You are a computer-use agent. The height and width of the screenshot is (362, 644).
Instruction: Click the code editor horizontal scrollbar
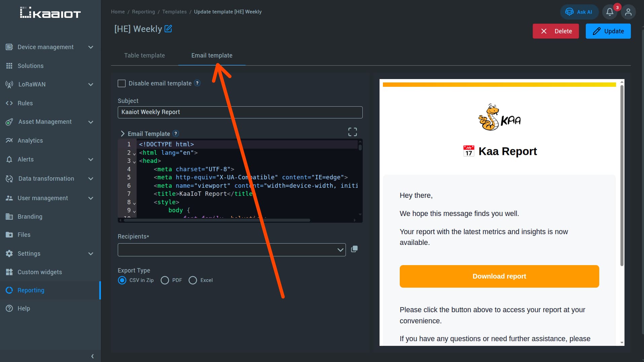coord(217,220)
